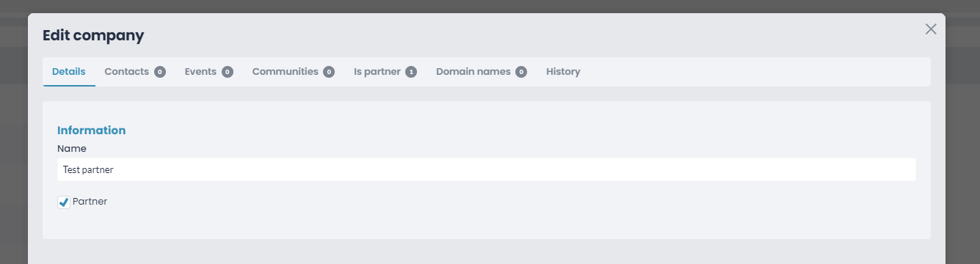Viewport: 980px width, 264px height.
Task: Switch to the Details tab
Action: [69, 72]
